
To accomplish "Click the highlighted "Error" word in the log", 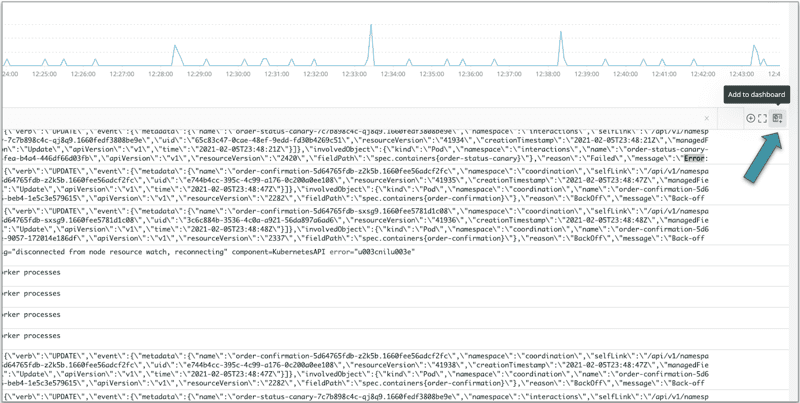I will click(x=695, y=157).
